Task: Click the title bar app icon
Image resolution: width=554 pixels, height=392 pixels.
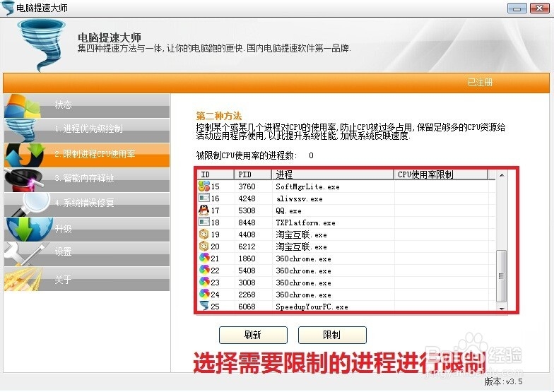Action: coord(8,8)
